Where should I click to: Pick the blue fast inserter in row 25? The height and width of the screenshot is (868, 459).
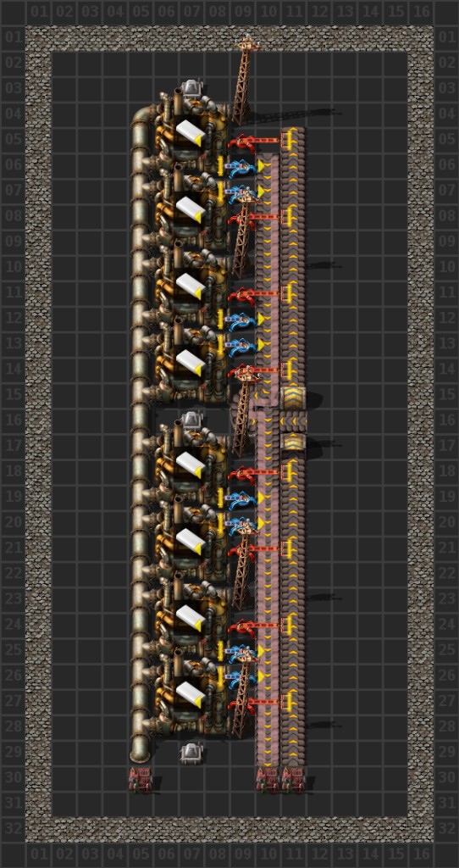[241, 651]
